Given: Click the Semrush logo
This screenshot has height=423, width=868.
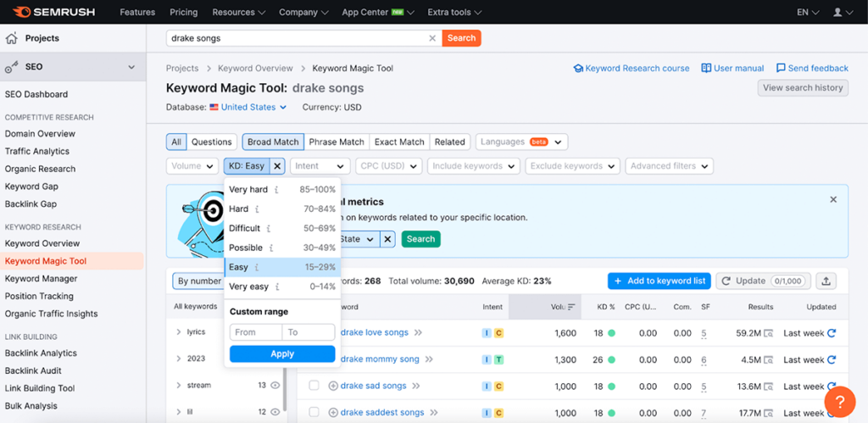Looking at the screenshot, I should [53, 12].
